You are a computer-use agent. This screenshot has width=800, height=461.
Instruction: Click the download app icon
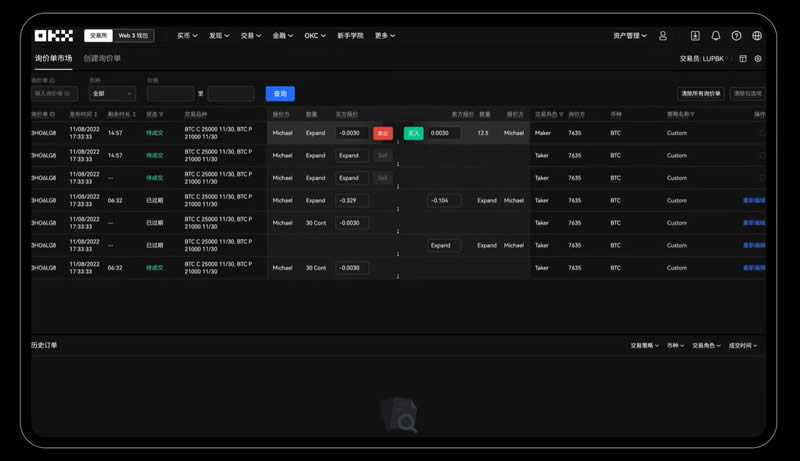point(695,36)
